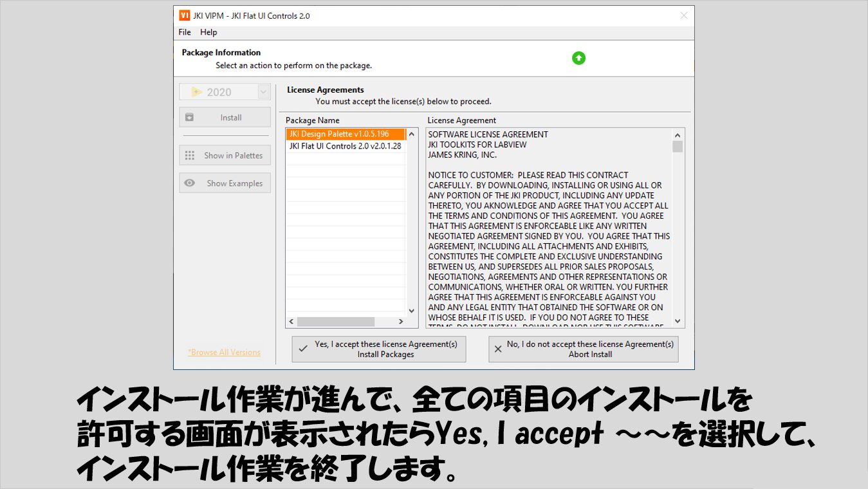Click the VI app icon in title bar

[184, 15]
